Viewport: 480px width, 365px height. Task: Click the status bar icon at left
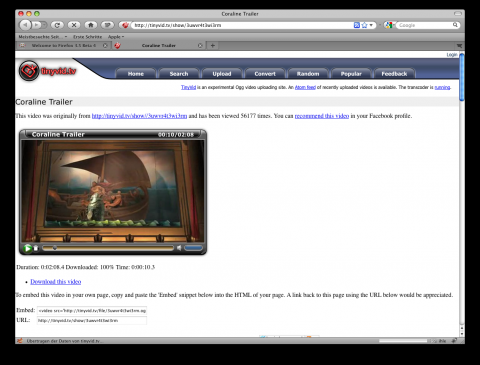tap(20, 341)
